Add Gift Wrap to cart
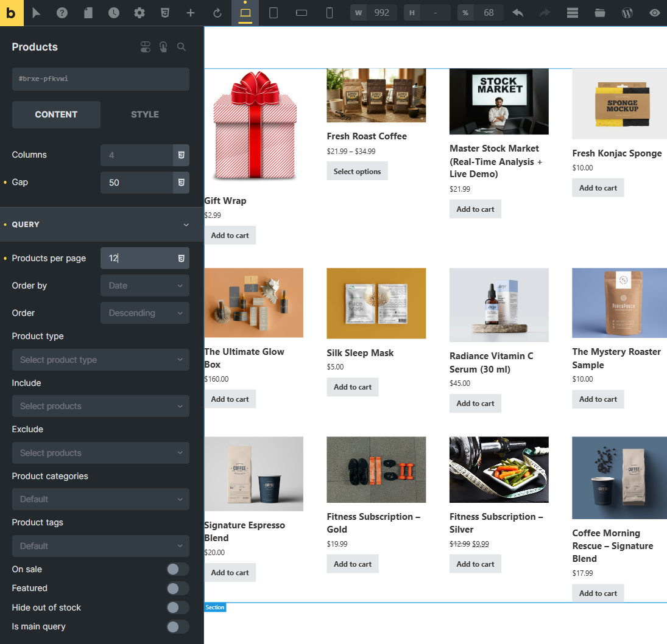This screenshot has width=667, height=644. 230,235
